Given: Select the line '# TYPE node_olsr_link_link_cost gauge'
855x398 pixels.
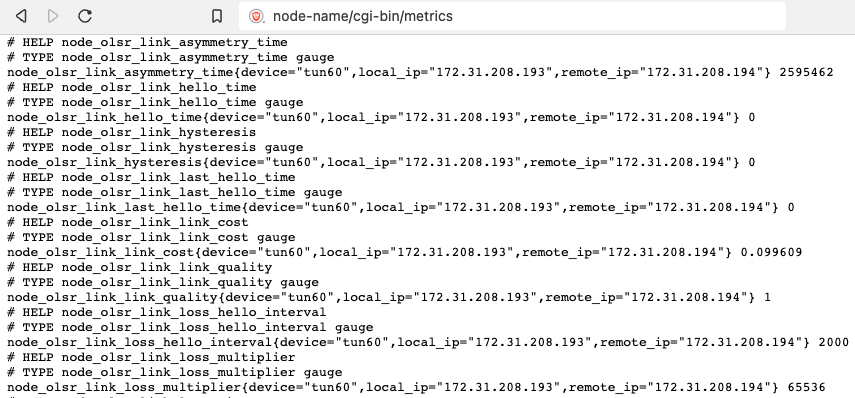Looking at the screenshot, I should [x=151, y=237].
